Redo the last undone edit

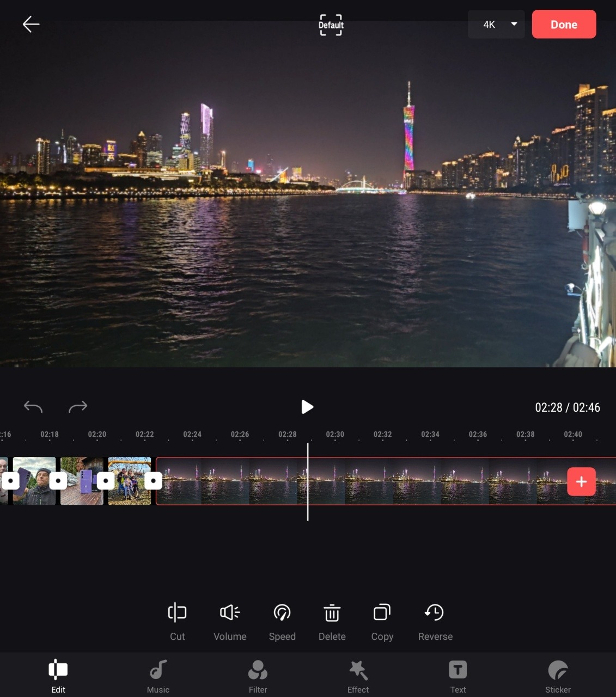point(78,407)
